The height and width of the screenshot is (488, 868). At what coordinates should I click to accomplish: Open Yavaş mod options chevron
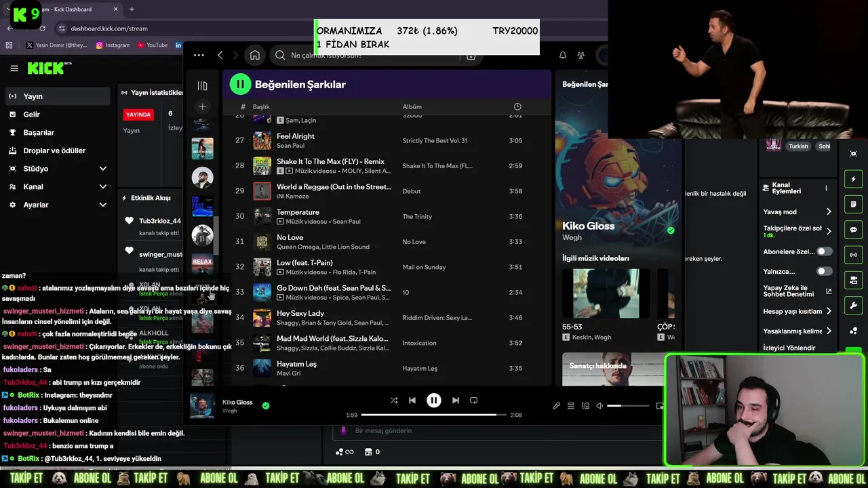(x=828, y=212)
